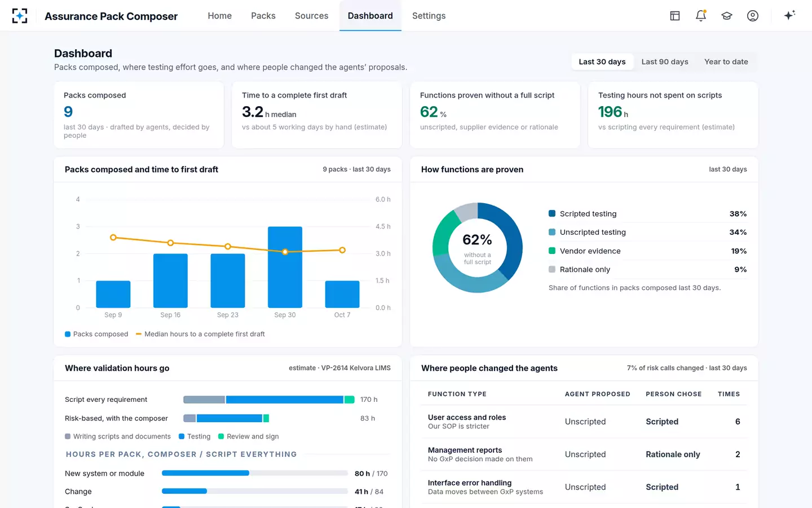Click the Rationale only legend swatch
This screenshot has height=508, width=812.
click(x=552, y=269)
